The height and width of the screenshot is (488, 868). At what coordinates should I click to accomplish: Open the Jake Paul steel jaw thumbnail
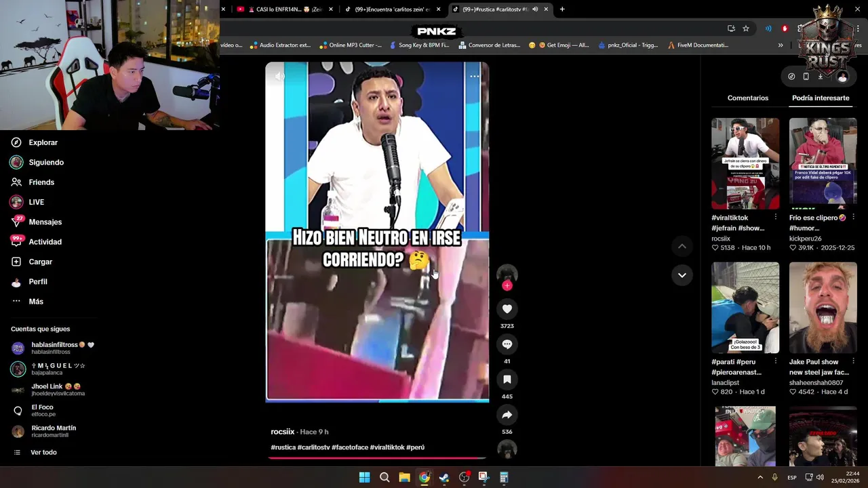click(823, 308)
